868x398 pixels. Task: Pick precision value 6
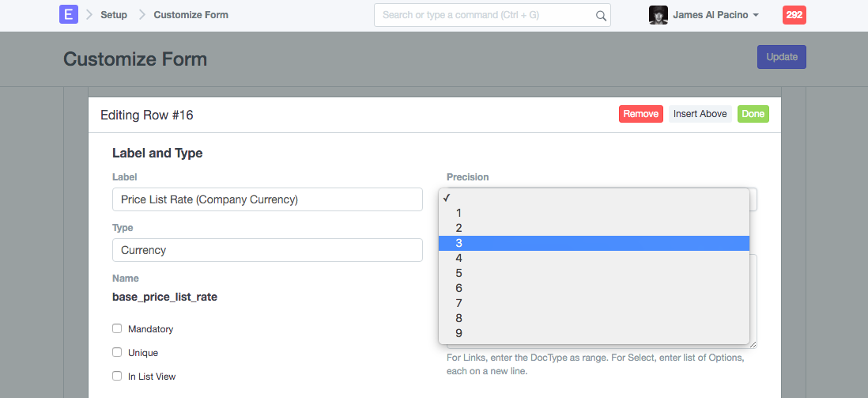click(593, 288)
